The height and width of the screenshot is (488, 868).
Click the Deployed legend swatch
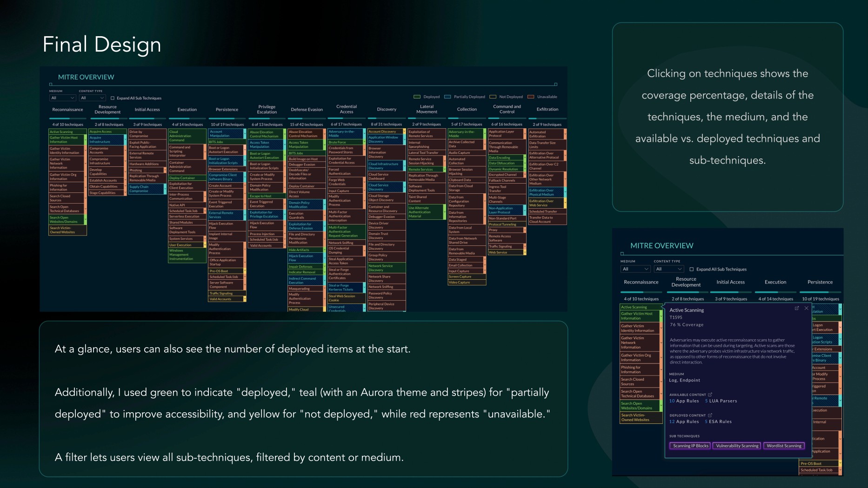tap(417, 97)
